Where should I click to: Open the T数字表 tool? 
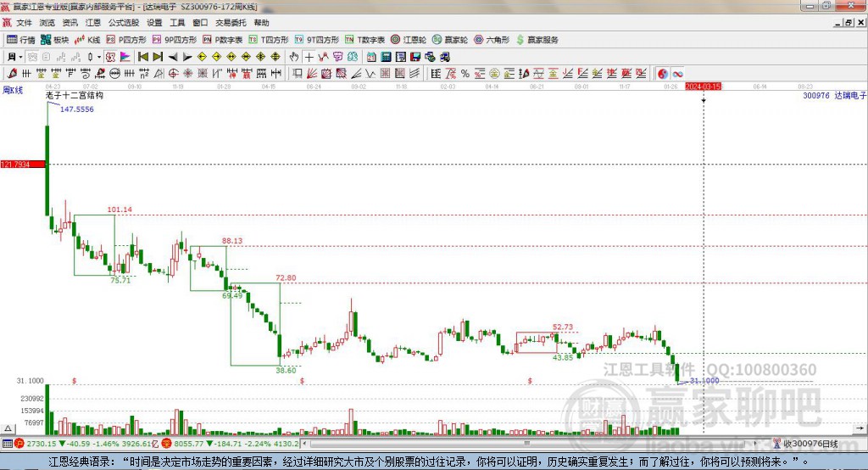[x=364, y=40]
